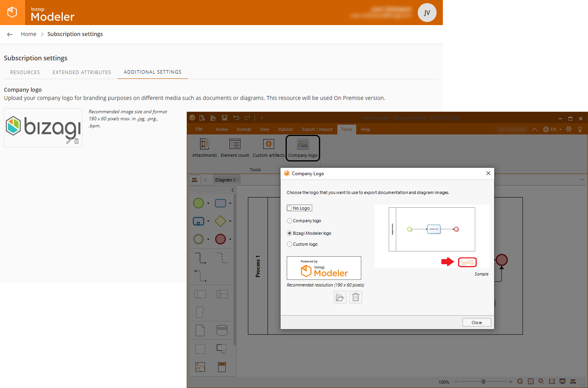The height and width of the screenshot is (388, 588).
Task: Open ADDITIONAL SETTINGS tab
Action: [153, 72]
